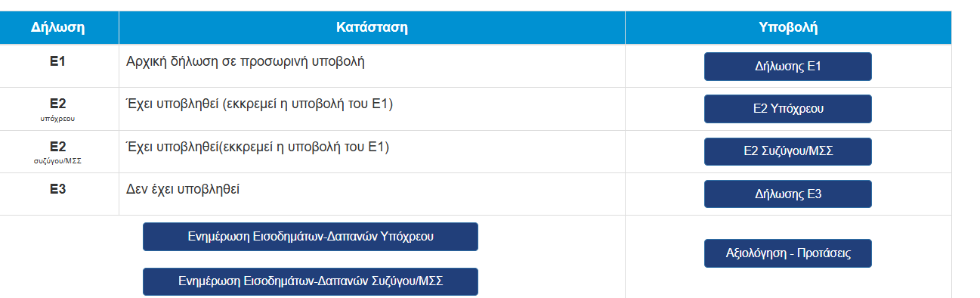The height and width of the screenshot is (298, 980).
Task: Click status text Αρχική δήλωση σε προσωρινή υποβολή
Action: click(x=246, y=62)
